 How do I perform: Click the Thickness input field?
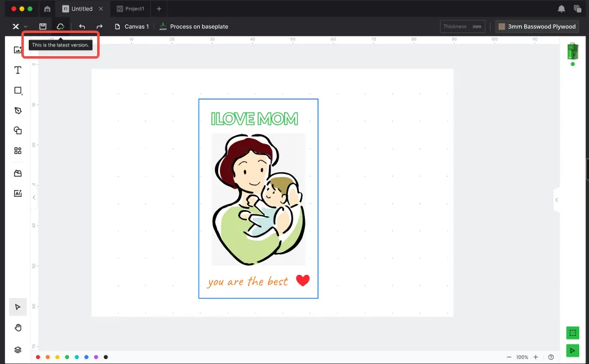[x=463, y=26]
